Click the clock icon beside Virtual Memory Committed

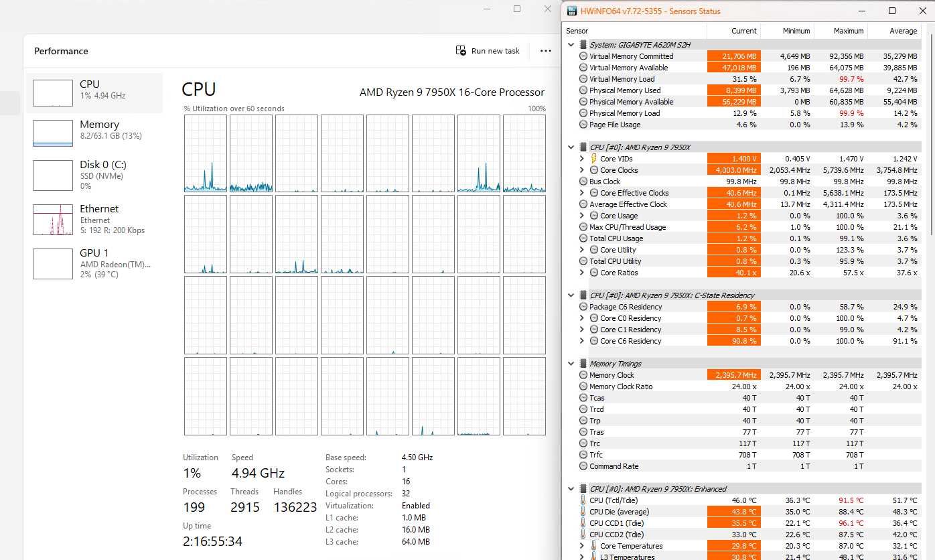583,56
